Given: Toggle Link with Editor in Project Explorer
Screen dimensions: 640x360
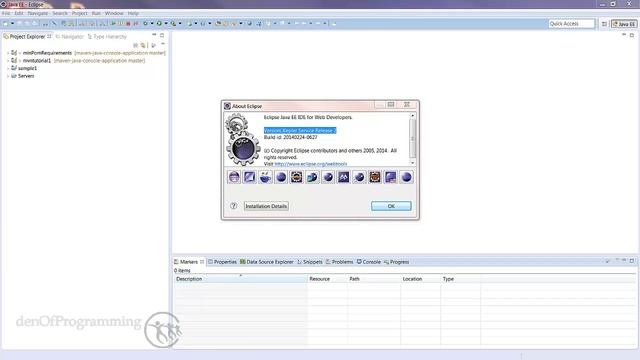Looking at the screenshot, I should click(x=143, y=45).
